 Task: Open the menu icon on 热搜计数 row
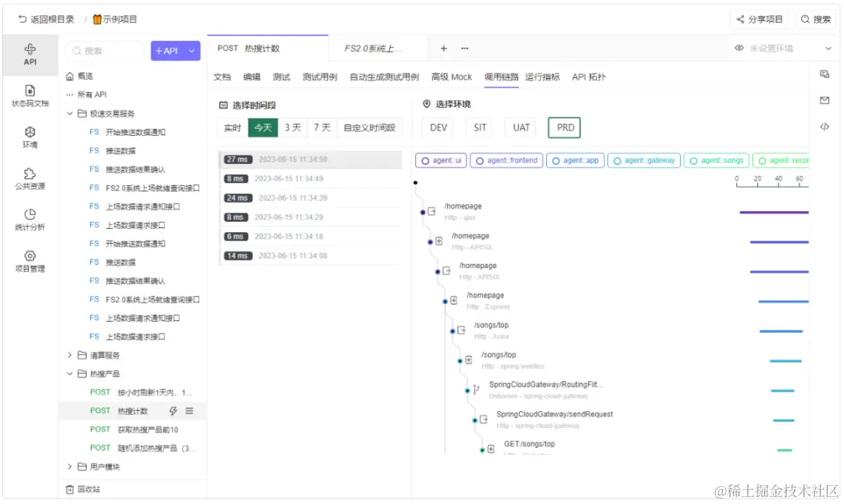[189, 411]
